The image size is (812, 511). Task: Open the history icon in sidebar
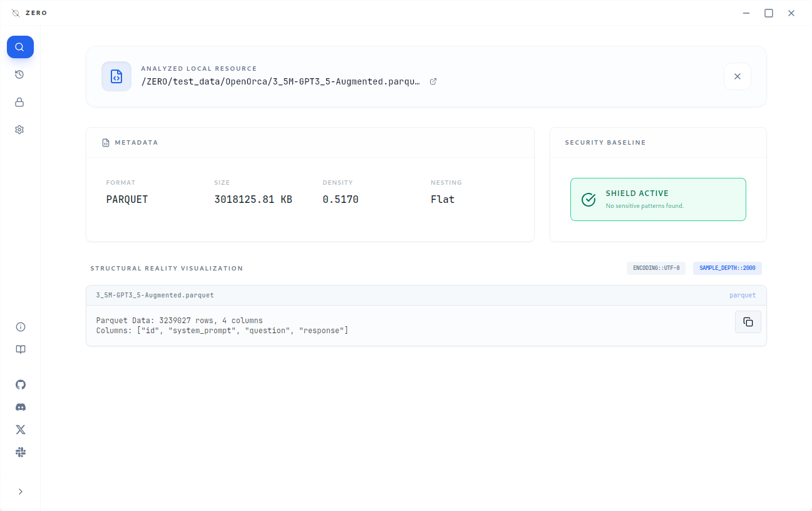click(19, 75)
